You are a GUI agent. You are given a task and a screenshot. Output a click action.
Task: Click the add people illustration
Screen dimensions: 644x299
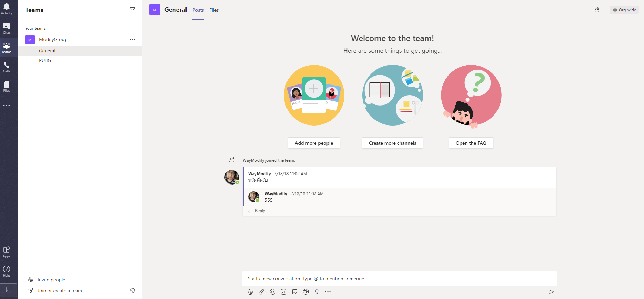(314, 95)
